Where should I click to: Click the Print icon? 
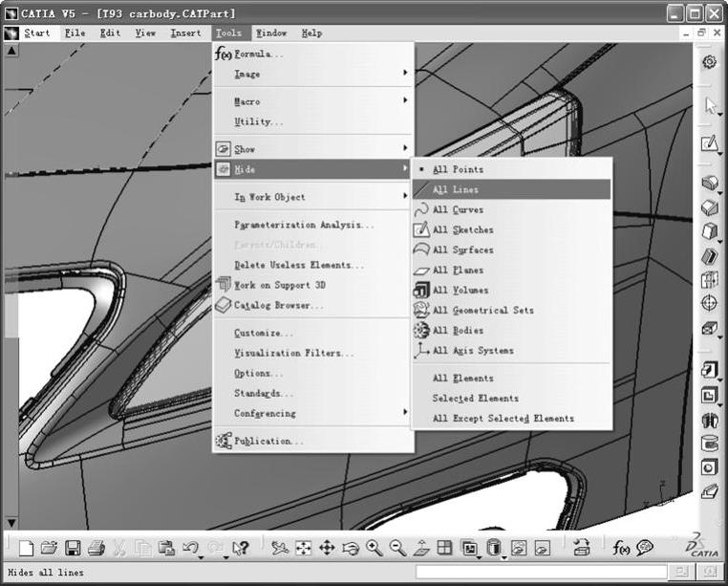(96, 548)
